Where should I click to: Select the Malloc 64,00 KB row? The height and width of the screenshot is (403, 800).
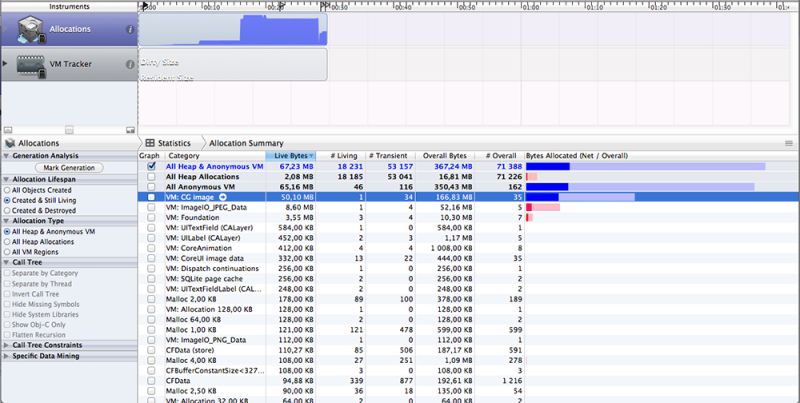coord(469,319)
